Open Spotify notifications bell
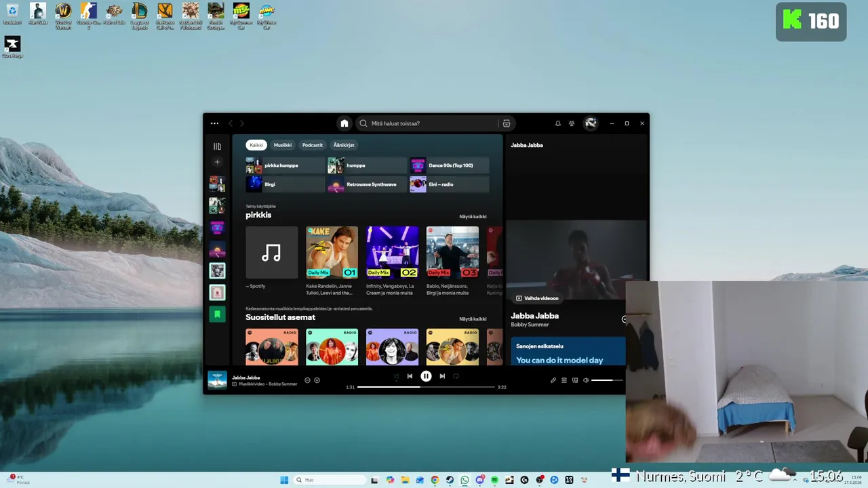 pos(558,123)
